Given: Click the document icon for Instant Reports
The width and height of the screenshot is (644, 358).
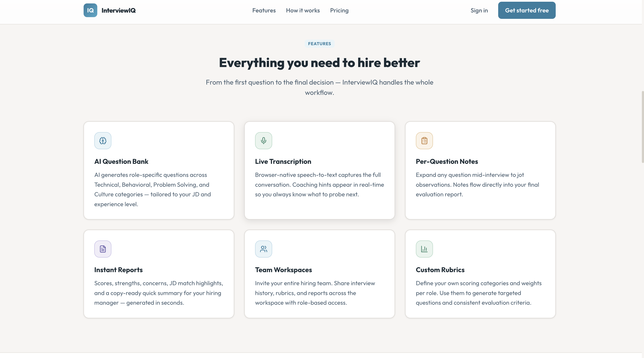Looking at the screenshot, I should coord(103,249).
